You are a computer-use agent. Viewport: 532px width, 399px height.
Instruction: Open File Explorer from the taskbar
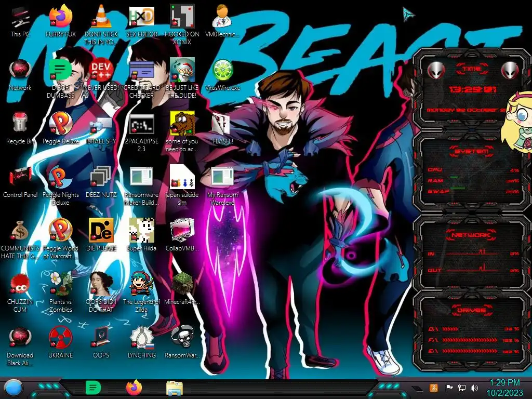point(175,389)
